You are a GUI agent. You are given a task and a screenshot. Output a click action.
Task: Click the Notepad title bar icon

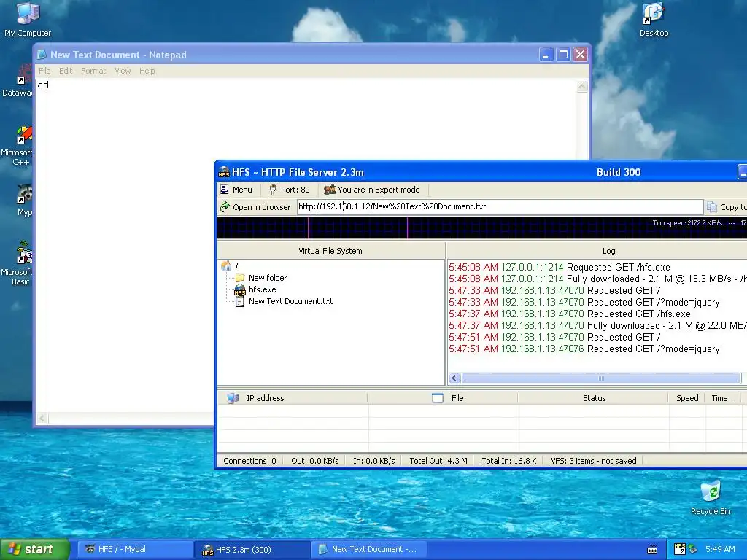pyautogui.click(x=42, y=55)
